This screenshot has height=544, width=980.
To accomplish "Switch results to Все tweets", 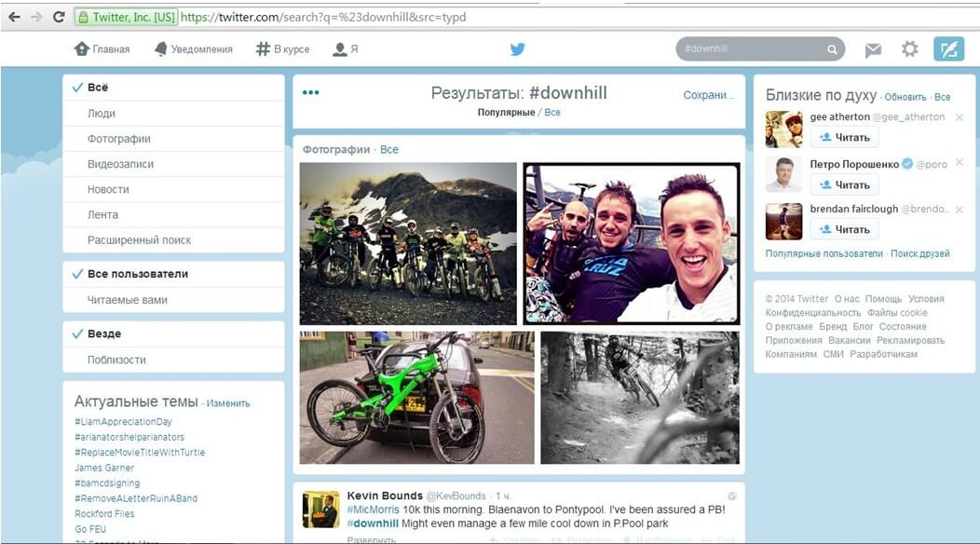I will (552, 113).
